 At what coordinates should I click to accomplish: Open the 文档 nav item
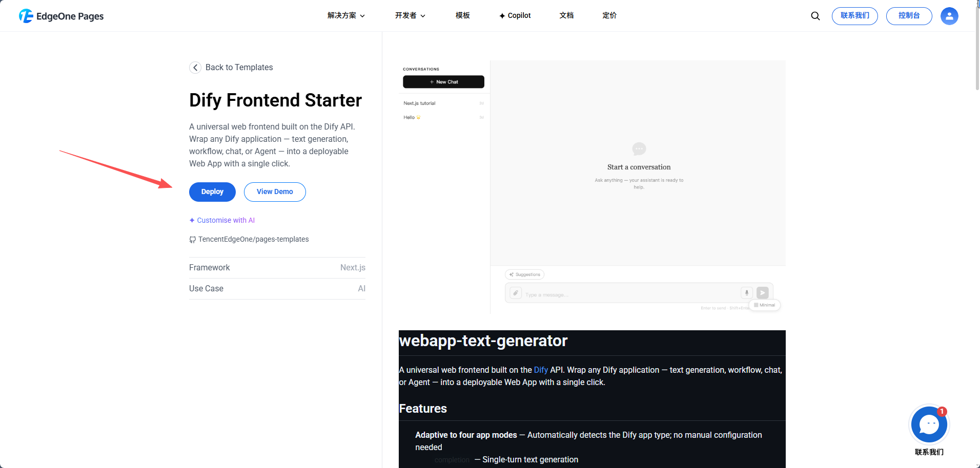point(566,16)
